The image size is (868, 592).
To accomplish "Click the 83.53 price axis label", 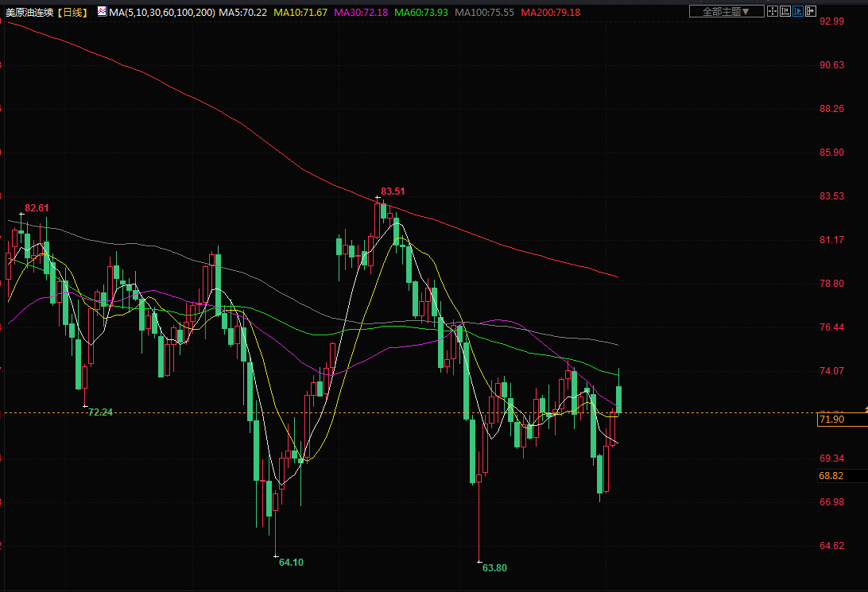I will pyautogui.click(x=831, y=195).
